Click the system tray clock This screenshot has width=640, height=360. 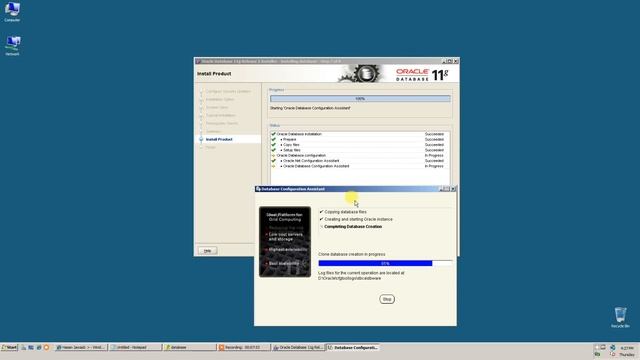click(x=627, y=351)
